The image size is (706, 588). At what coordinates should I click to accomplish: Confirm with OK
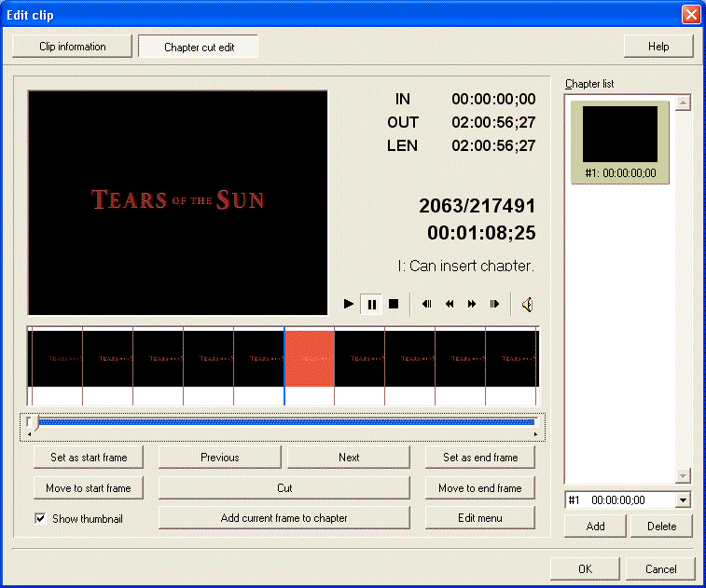click(585, 569)
